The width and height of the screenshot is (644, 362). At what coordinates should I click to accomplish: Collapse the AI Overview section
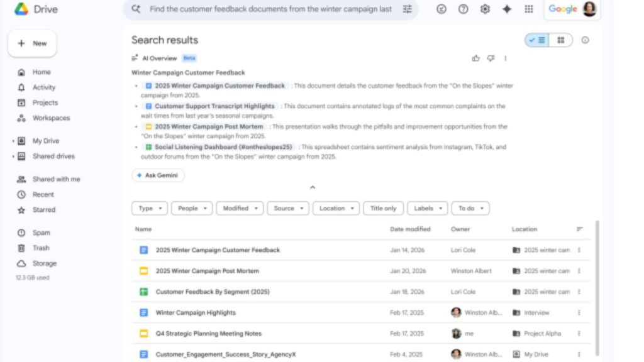[x=313, y=187]
